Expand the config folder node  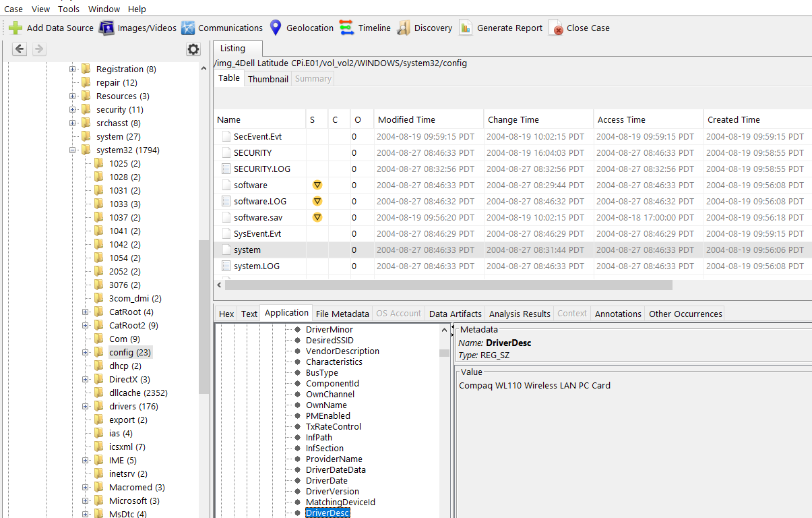(x=86, y=353)
